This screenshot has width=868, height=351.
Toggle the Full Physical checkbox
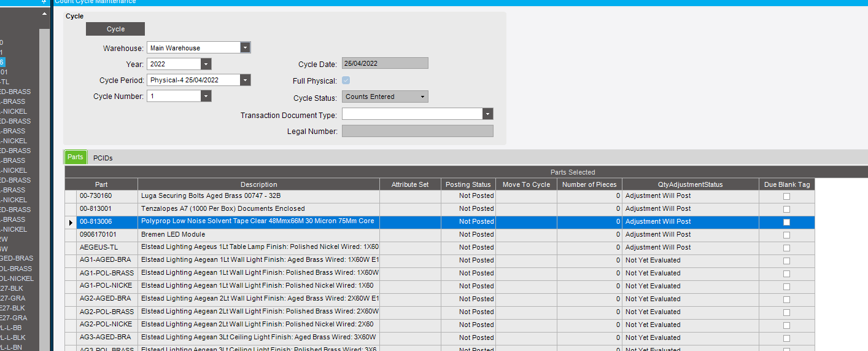coord(346,81)
